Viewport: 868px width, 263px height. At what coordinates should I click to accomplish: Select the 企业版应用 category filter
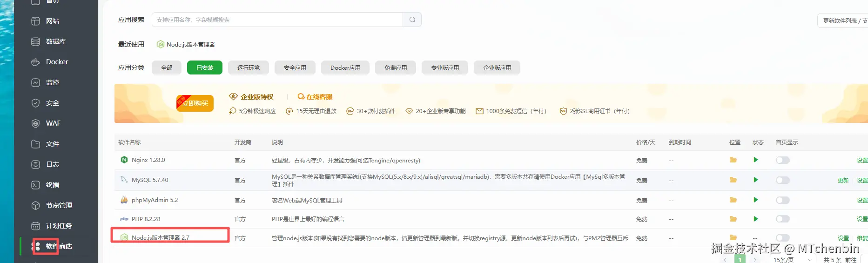[x=497, y=67]
